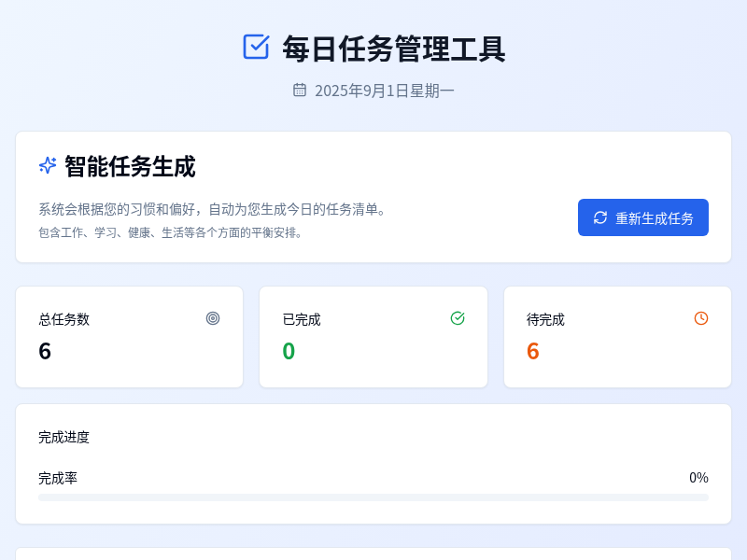
Task: Click the 0% completion percentage
Action: point(698,478)
